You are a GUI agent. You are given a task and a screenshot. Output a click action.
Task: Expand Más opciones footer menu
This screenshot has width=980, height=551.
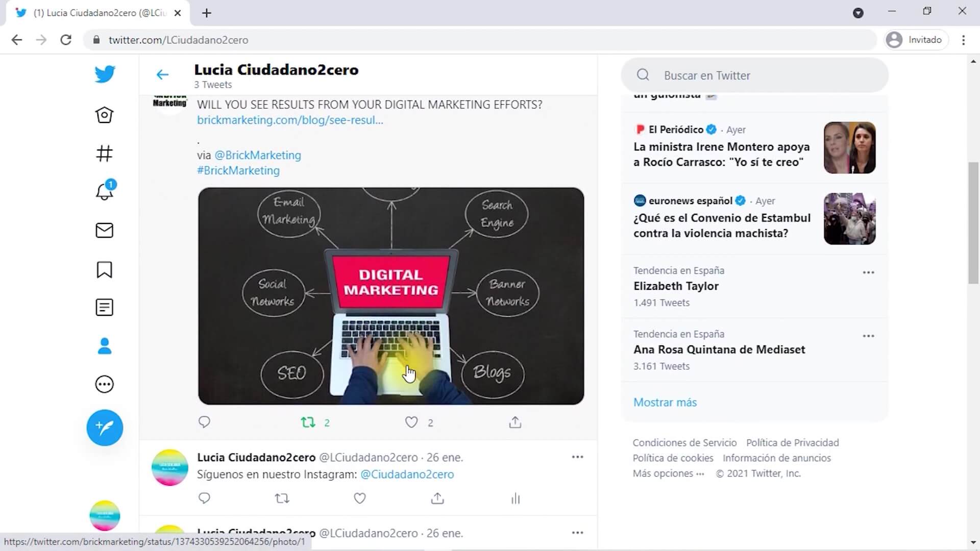pyautogui.click(x=668, y=473)
